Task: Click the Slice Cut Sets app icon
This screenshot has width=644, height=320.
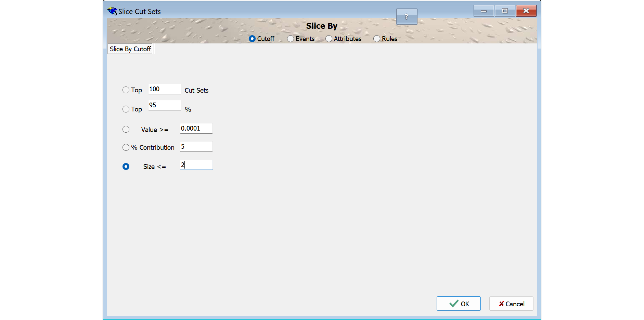Action: 112,11
